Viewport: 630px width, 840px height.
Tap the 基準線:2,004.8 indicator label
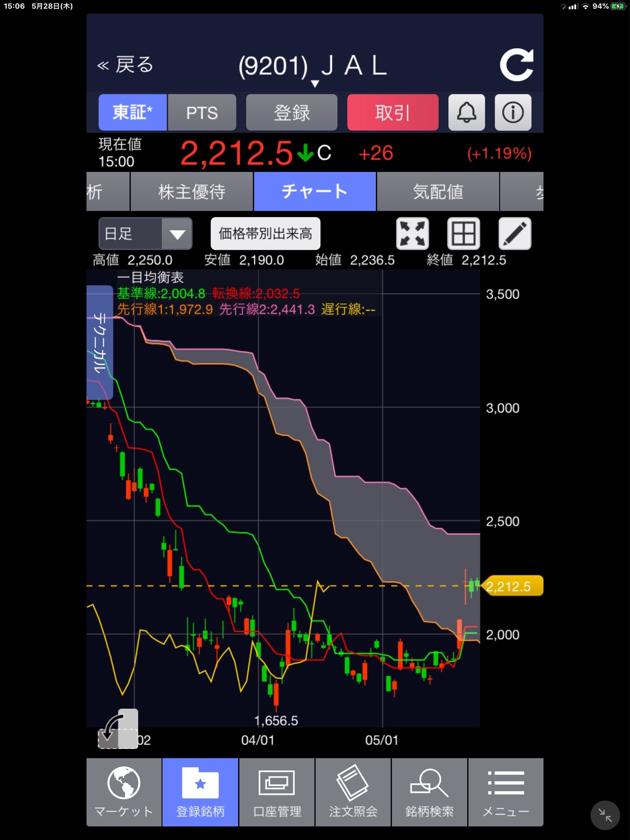(161, 293)
